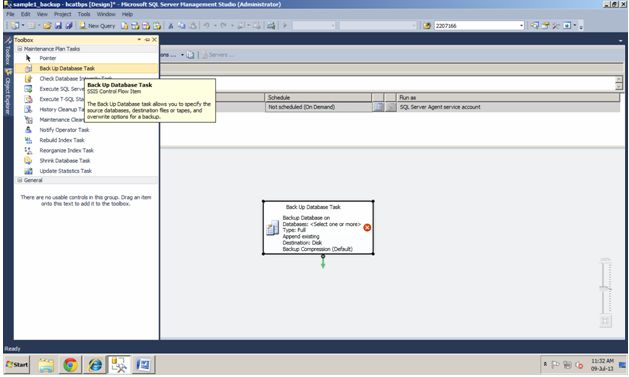
Task: Click the Not scheduled (On Demand) cell
Action: [x=319, y=107]
